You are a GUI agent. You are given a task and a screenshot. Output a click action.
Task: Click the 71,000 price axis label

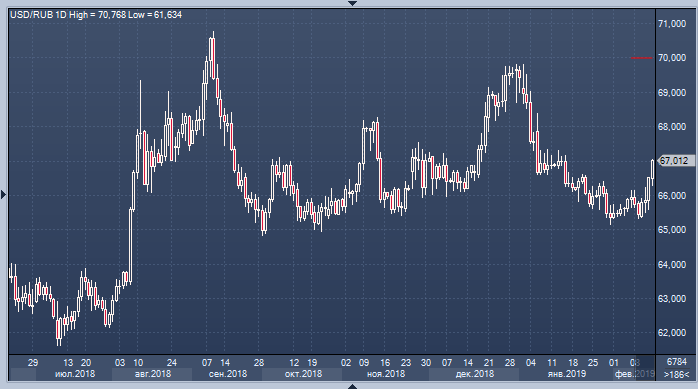[x=672, y=24]
